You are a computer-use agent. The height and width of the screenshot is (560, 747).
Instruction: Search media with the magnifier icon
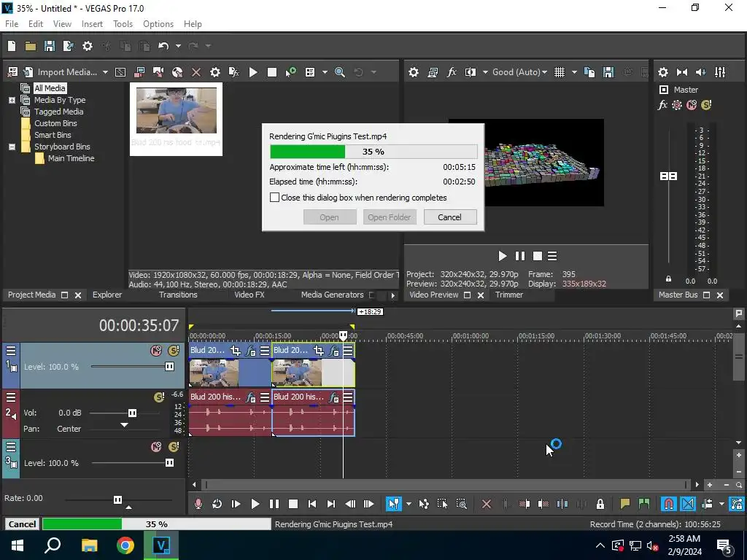pyautogui.click(x=340, y=72)
